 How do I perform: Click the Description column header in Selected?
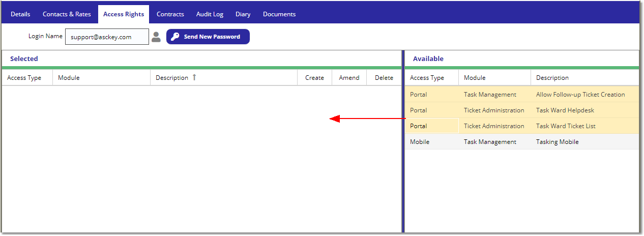(224, 78)
